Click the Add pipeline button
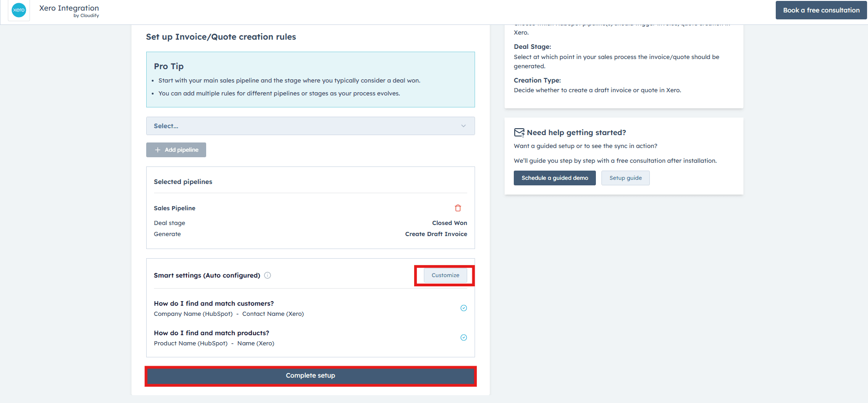Viewport: 868px width, 403px height. pyautogui.click(x=176, y=150)
